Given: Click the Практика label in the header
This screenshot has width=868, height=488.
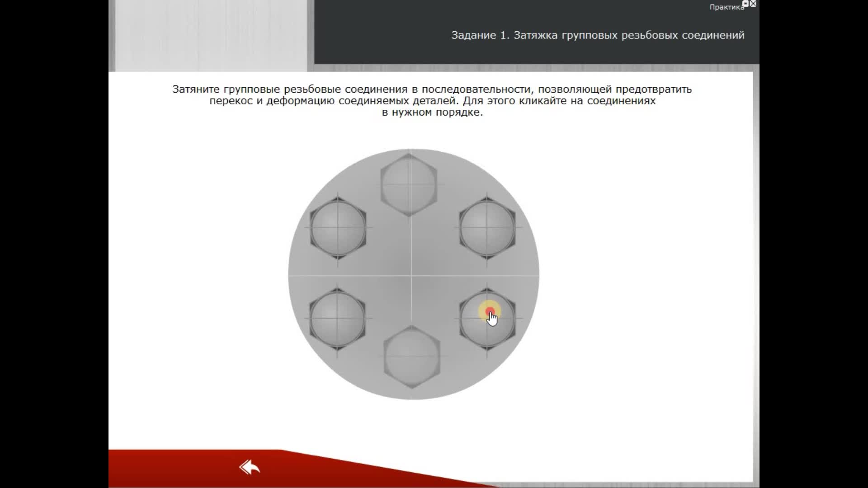Looking at the screenshot, I should point(726,7).
